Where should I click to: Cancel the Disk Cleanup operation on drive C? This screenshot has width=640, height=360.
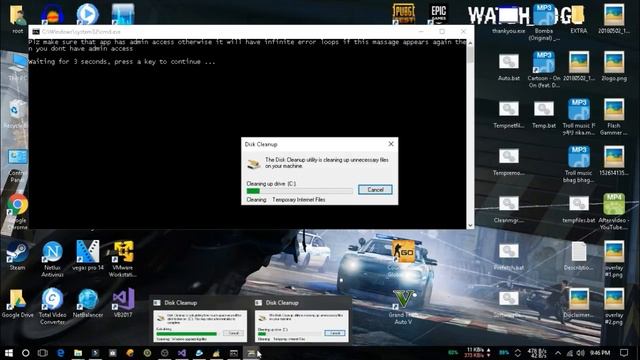pyautogui.click(x=375, y=189)
